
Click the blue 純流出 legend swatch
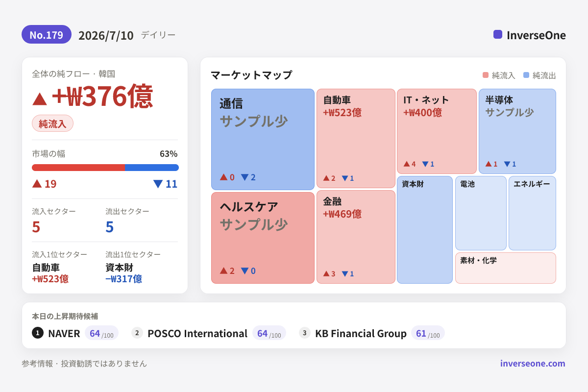pyautogui.click(x=526, y=75)
